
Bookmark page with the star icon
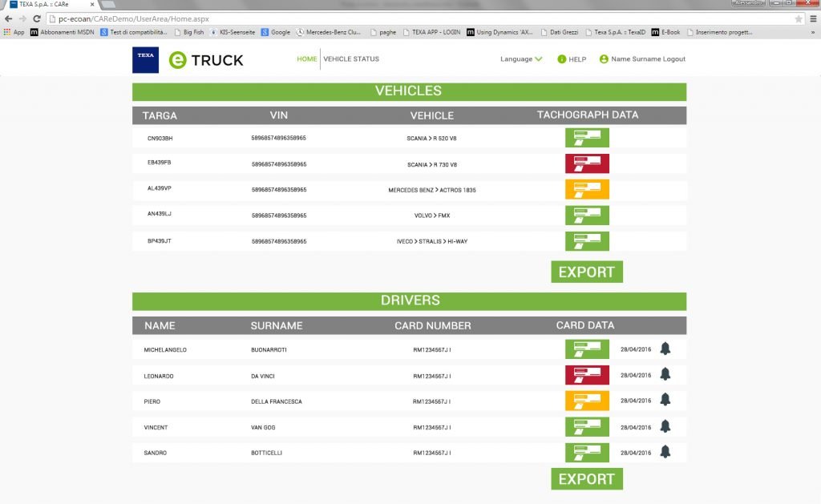pyautogui.click(x=799, y=18)
